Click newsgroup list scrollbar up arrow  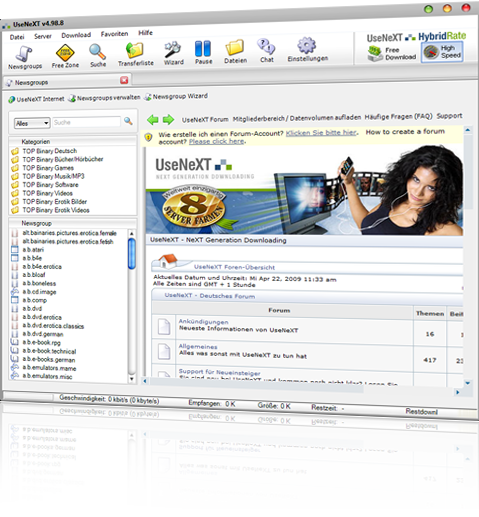(x=132, y=233)
